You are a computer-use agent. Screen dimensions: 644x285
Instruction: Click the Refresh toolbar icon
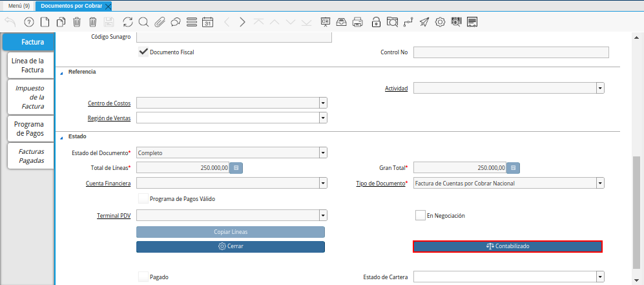(127, 22)
